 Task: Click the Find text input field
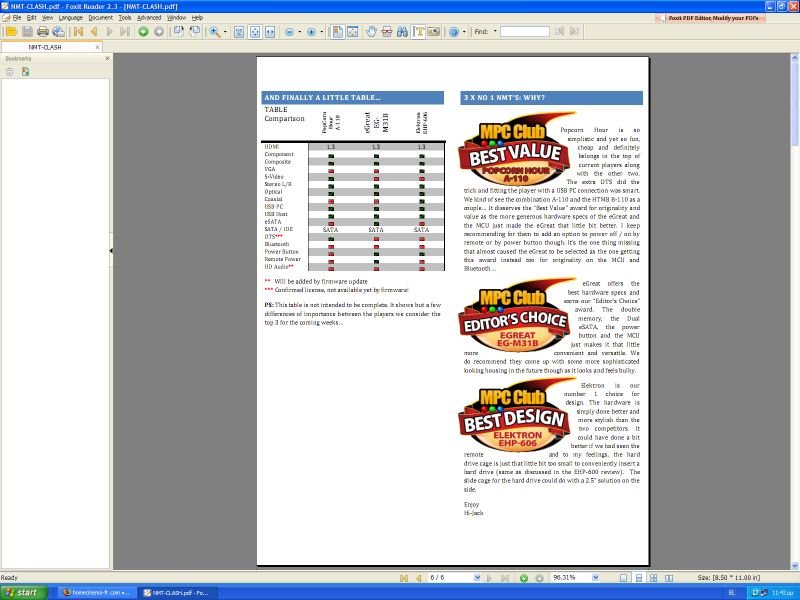coord(524,32)
